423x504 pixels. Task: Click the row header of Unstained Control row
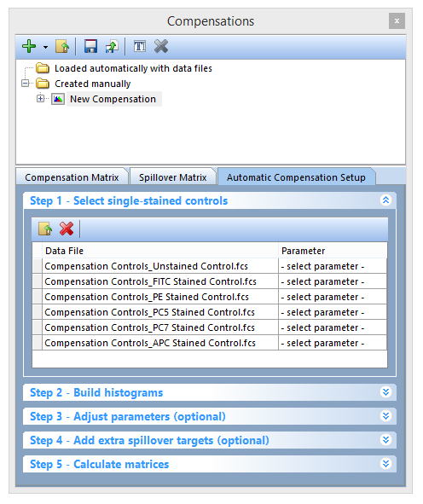pyautogui.click(x=38, y=266)
